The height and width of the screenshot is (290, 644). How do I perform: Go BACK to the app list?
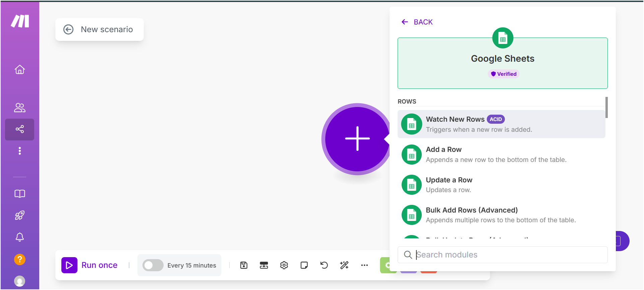417,22
